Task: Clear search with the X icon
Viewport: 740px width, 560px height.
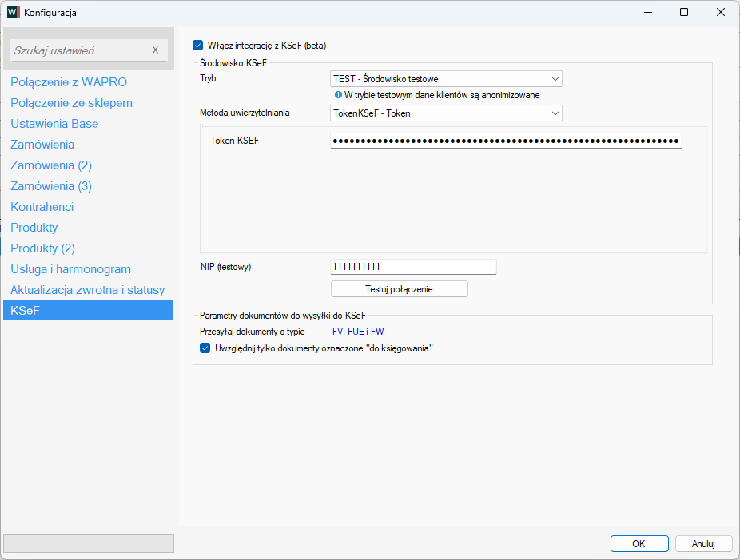Action: (155, 50)
